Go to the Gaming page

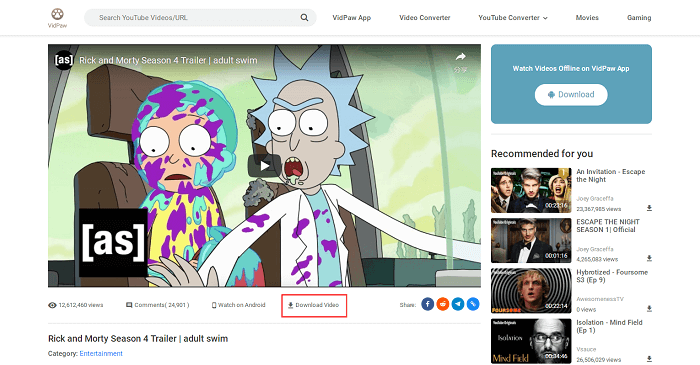tap(639, 17)
